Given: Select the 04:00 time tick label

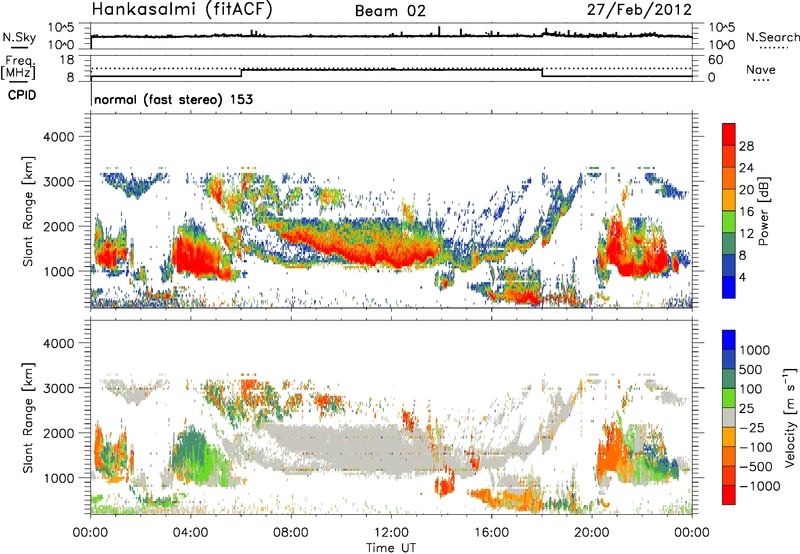Looking at the screenshot, I should pyautogui.click(x=191, y=533).
